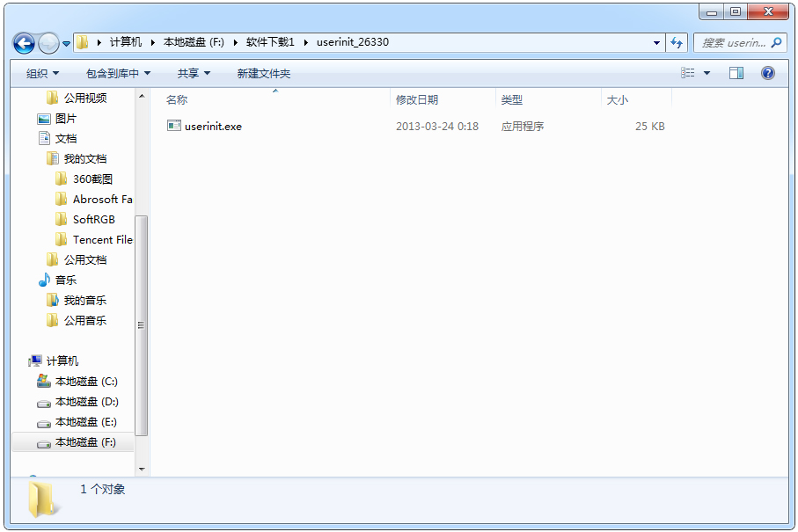
Task: Click the date 2013-03-24 0:18
Action: [437, 126]
